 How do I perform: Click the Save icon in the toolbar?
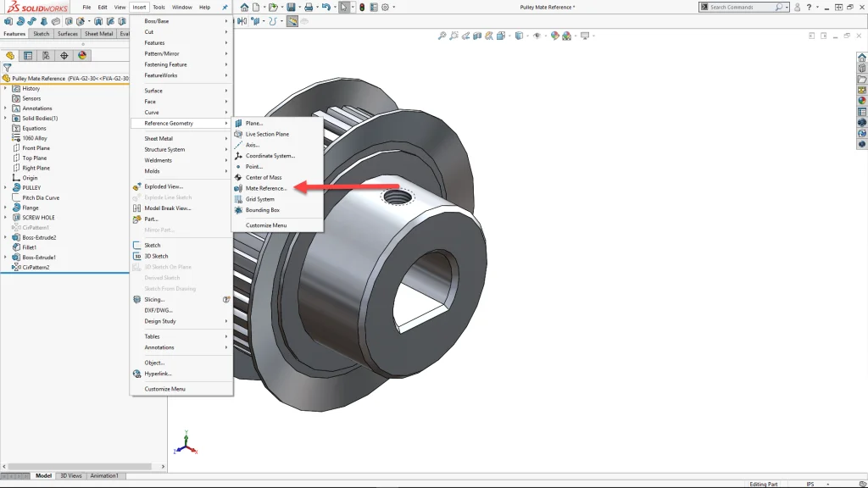[x=291, y=7]
